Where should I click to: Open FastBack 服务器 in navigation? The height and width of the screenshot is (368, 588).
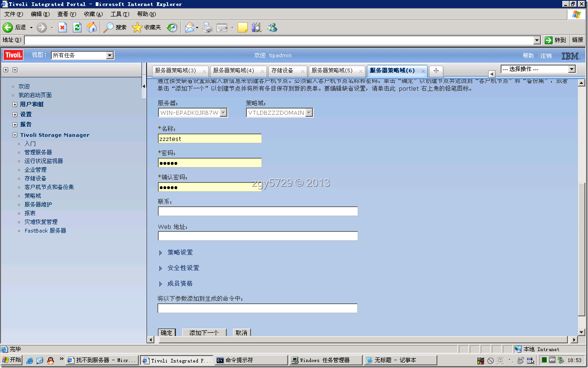tap(45, 231)
